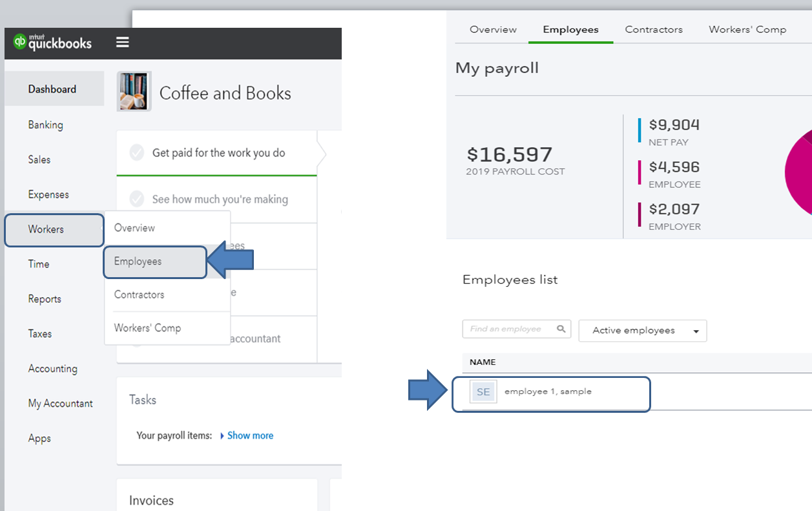The height and width of the screenshot is (511, 812).
Task: Select the Get paid for the work you do step
Action: click(217, 153)
